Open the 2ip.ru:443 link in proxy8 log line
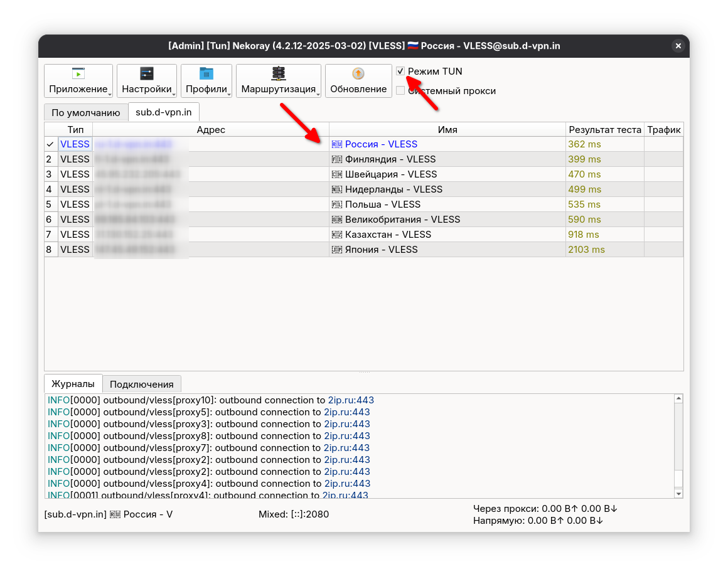 [x=347, y=436]
